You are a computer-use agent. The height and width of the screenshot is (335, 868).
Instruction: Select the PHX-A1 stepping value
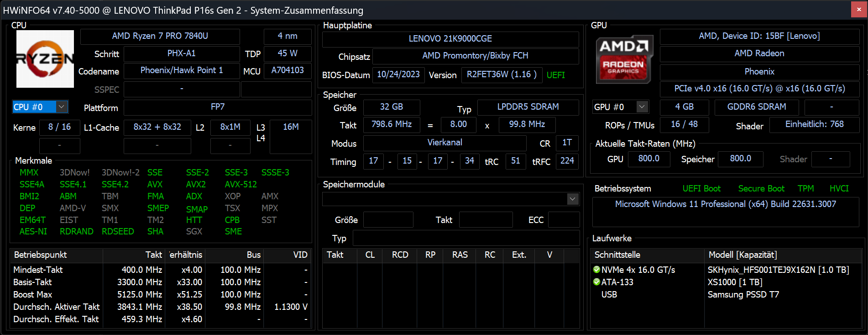pos(182,53)
